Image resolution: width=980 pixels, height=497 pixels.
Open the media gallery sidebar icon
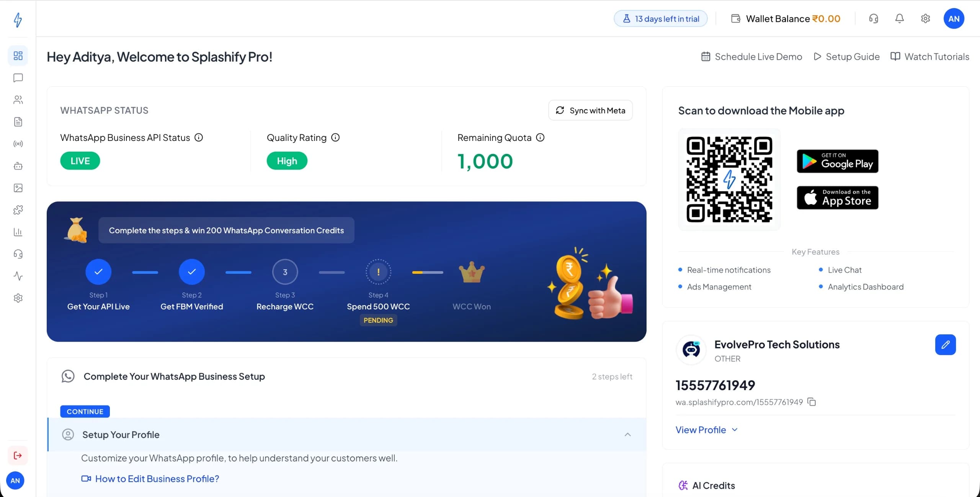point(18,188)
